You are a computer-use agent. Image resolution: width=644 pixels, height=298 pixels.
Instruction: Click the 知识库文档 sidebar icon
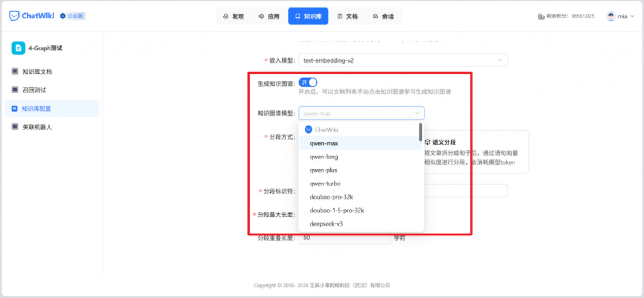tap(15, 72)
